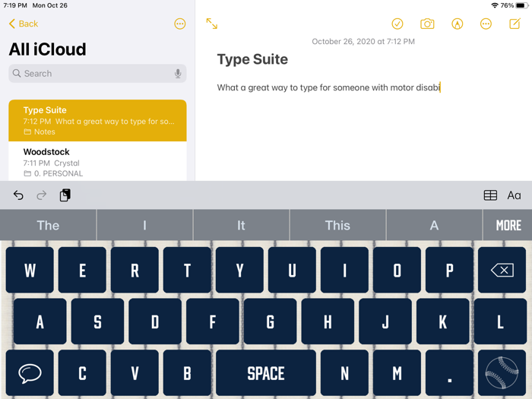Choose the 'I' word suggestion
Viewport: 532px width, 399px height.
[144, 225]
